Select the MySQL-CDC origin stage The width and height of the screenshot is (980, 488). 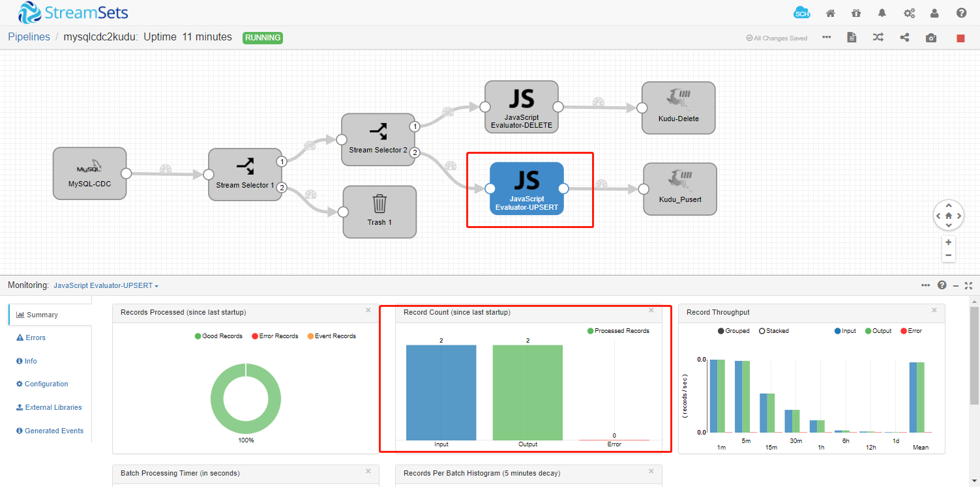(90, 173)
